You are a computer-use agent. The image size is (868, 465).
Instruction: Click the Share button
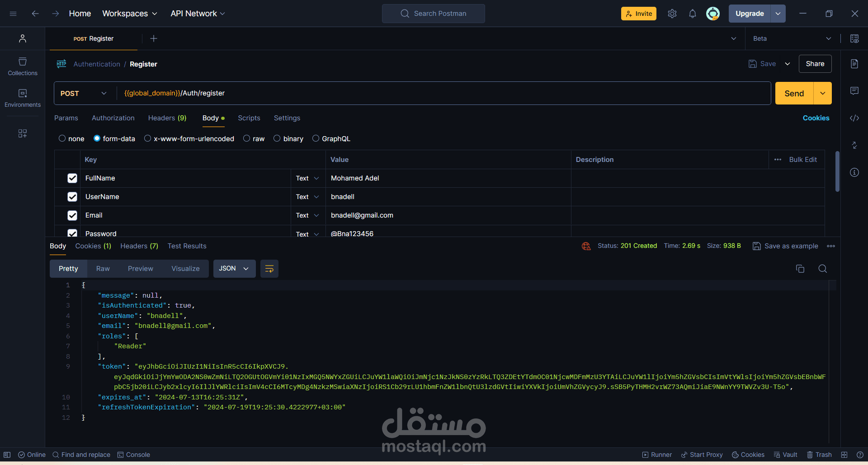click(815, 64)
